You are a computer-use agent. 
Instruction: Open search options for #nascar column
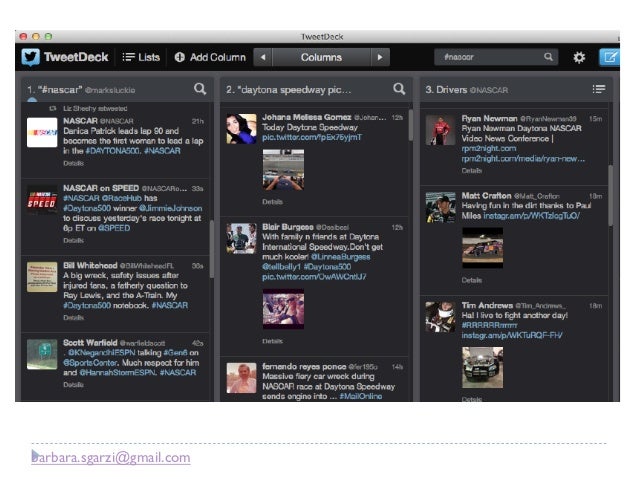tap(200, 89)
